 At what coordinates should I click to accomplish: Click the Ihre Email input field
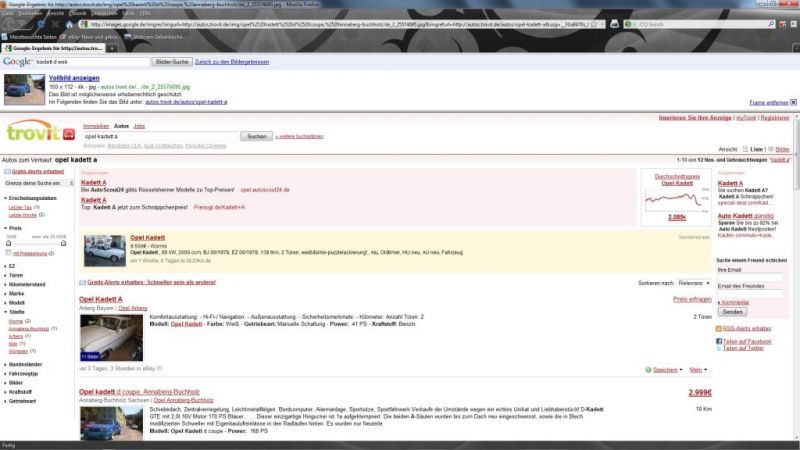(x=750, y=278)
